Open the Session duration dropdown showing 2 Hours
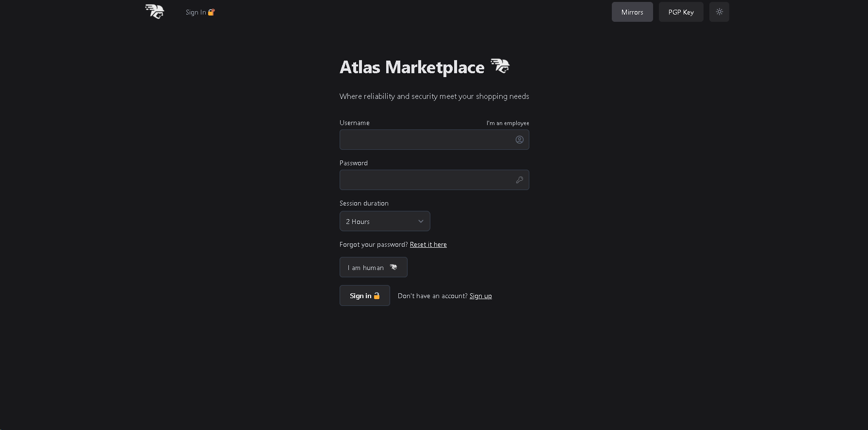This screenshot has width=868, height=430. (384, 221)
